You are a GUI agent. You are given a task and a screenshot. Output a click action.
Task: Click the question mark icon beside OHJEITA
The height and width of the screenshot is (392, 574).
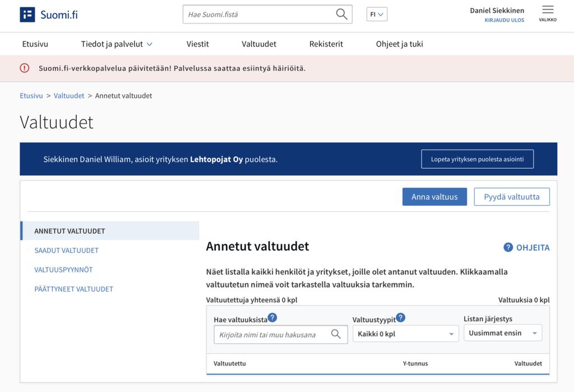tap(508, 247)
